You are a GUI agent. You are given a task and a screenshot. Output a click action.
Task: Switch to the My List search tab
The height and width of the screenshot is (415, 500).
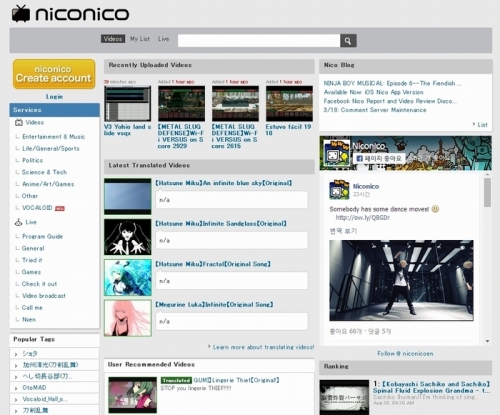click(140, 39)
